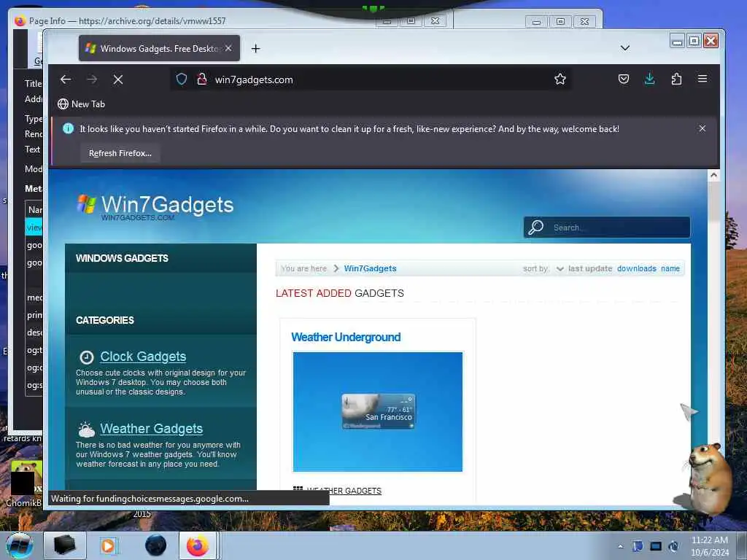The height and width of the screenshot is (560, 747).
Task: Expand the list all tabs chevron
Action: point(625,48)
